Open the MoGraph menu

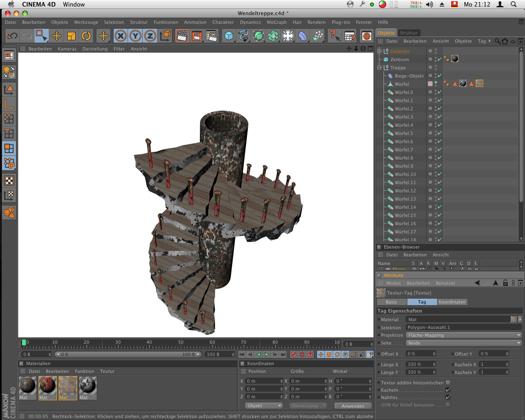[277, 22]
